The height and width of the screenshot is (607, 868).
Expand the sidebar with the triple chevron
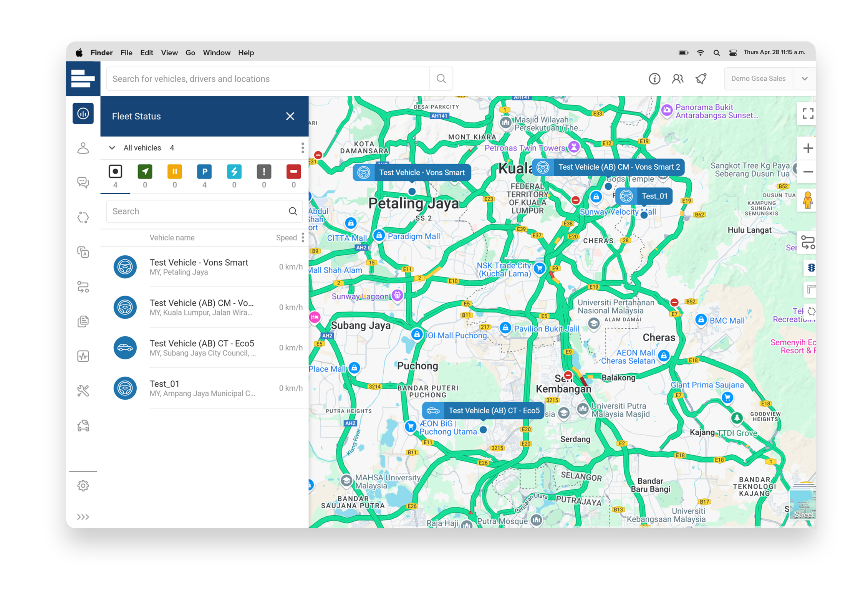click(83, 517)
